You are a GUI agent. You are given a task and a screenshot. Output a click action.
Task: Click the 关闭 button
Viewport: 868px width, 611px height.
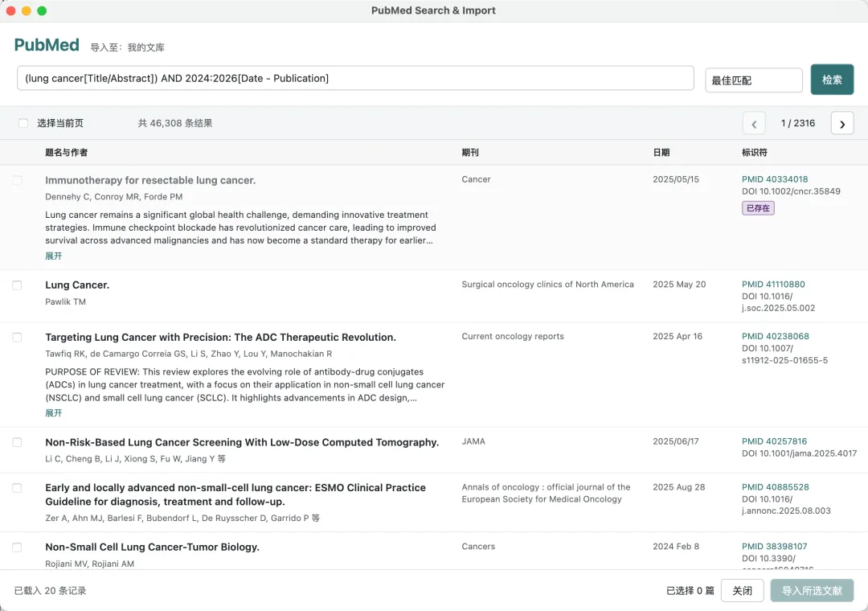pyautogui.click(x=743, y=591)
